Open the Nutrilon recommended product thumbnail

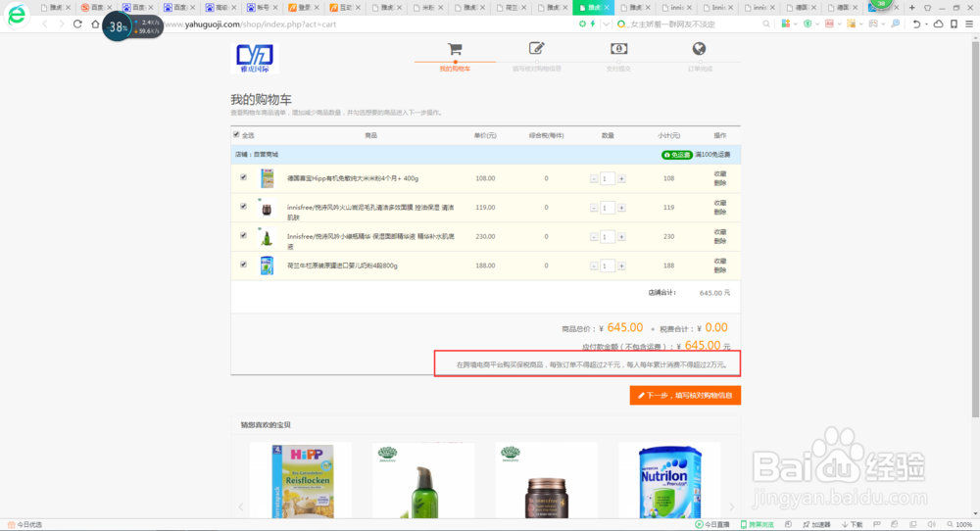669,481
